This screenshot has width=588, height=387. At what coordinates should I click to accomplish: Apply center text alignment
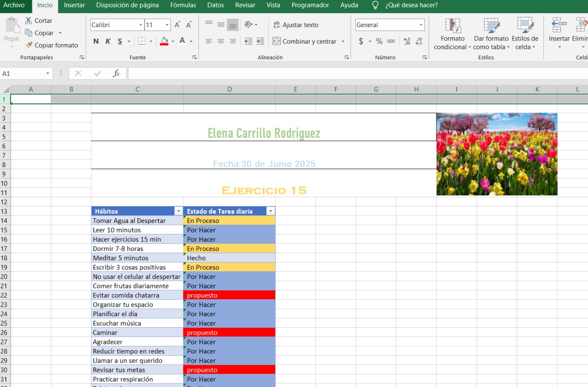coord(220,41)
